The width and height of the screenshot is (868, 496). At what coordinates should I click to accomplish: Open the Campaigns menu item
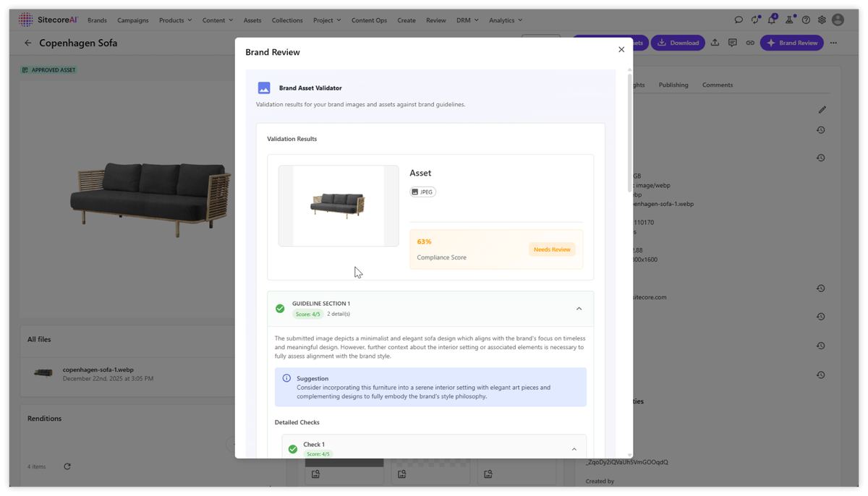coord(132,20)
